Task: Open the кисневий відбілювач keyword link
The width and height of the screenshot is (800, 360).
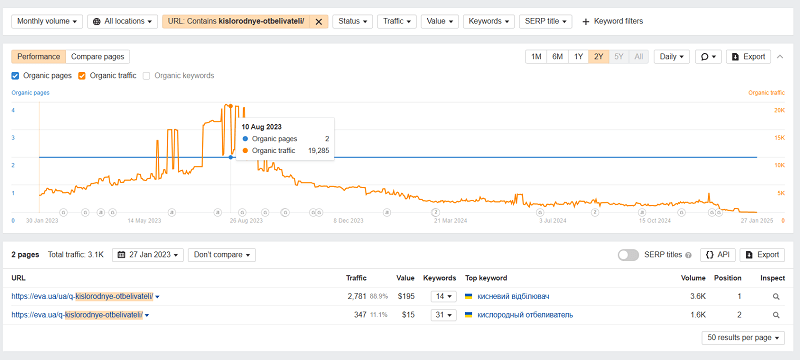Action: pos(513,296)
